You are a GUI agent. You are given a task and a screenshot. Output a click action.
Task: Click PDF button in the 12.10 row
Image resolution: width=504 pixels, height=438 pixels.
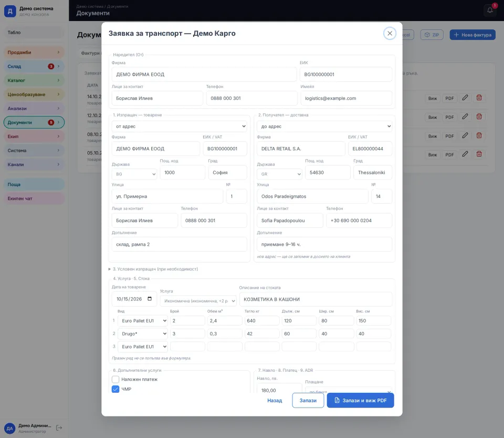pos(449,117)
